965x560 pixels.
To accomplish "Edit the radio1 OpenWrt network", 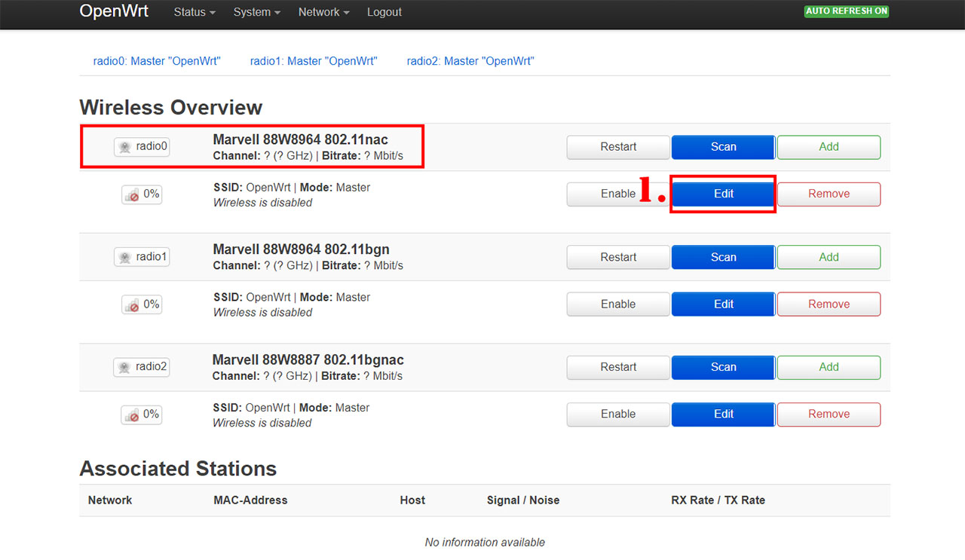I will [723, 304].
